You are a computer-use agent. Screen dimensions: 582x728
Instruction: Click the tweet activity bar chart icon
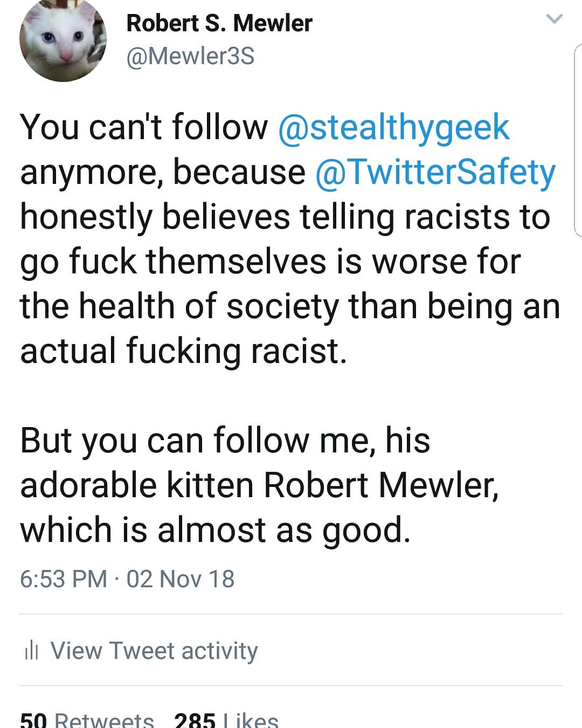[32, 651]
